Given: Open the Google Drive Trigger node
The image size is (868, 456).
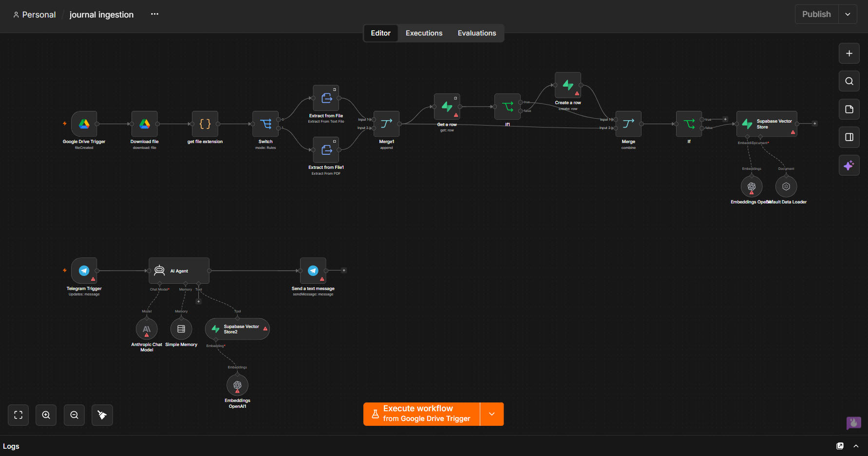Looking at the screenshot, I should click(84, 124).
